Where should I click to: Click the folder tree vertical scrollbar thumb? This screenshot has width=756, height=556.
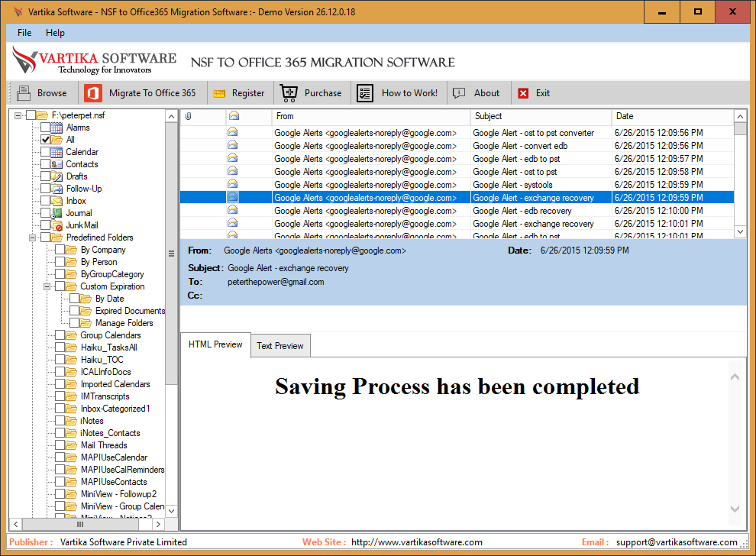[171, 254]
